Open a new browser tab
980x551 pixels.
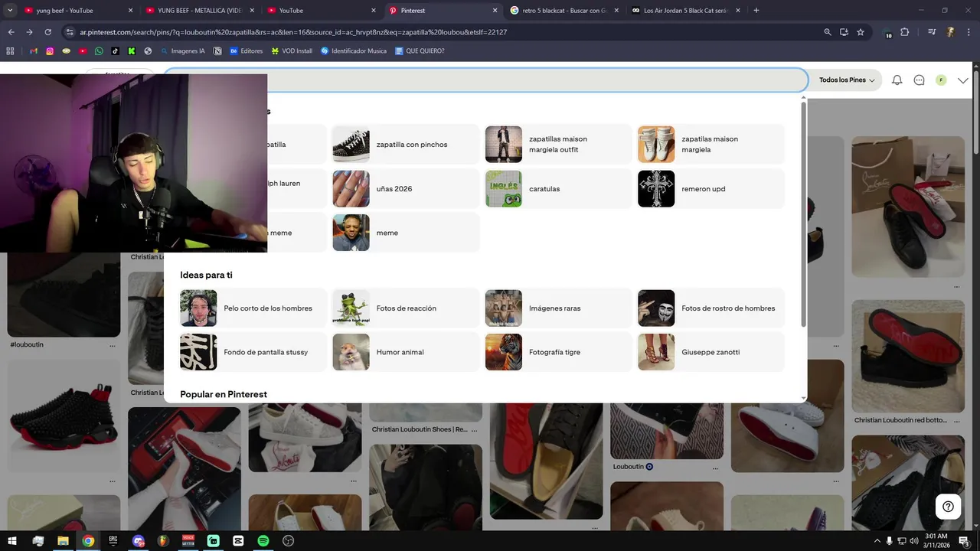point(756,11)
